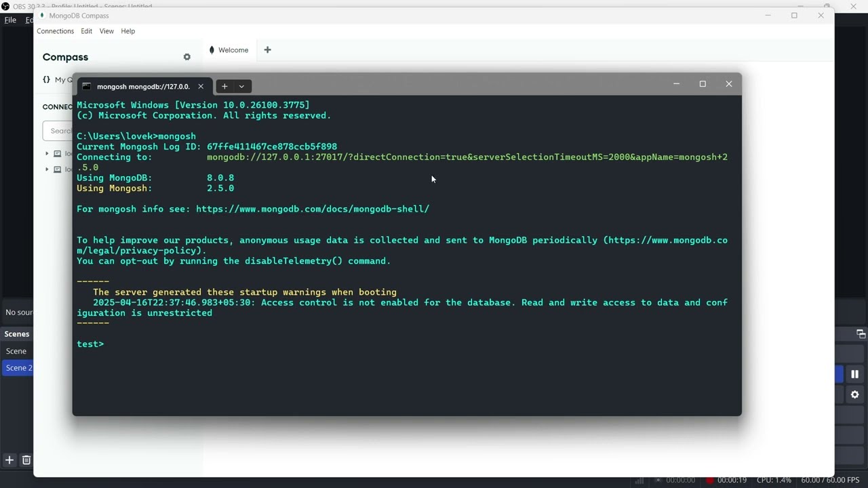Image resolution: width=868 pixels, height=488 pixels.
Task: Select the Scene item in OBS
Action: [16, 351]
